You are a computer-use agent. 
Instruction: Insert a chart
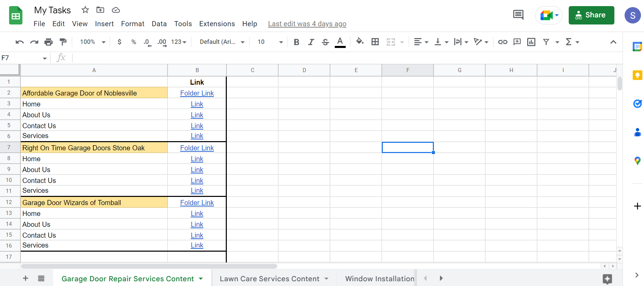(531, 42)
